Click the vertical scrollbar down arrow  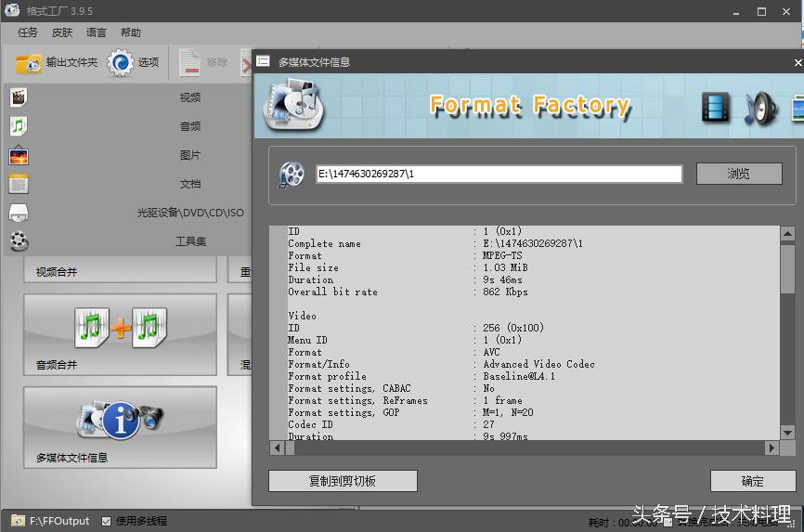pos(787,433)
